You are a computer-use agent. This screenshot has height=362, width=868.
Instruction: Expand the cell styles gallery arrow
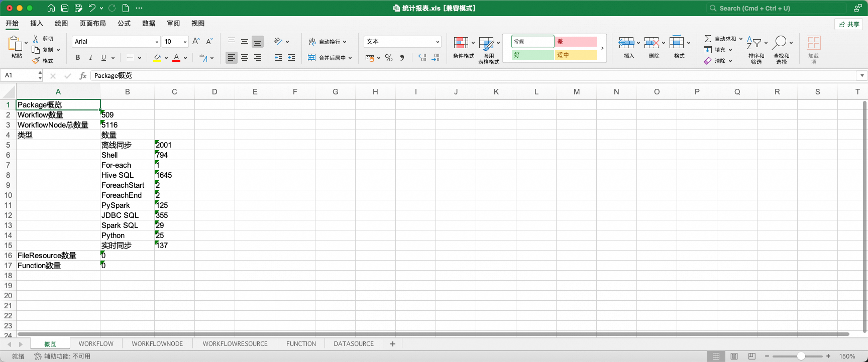pyautogui.click(x=602, y=48)
